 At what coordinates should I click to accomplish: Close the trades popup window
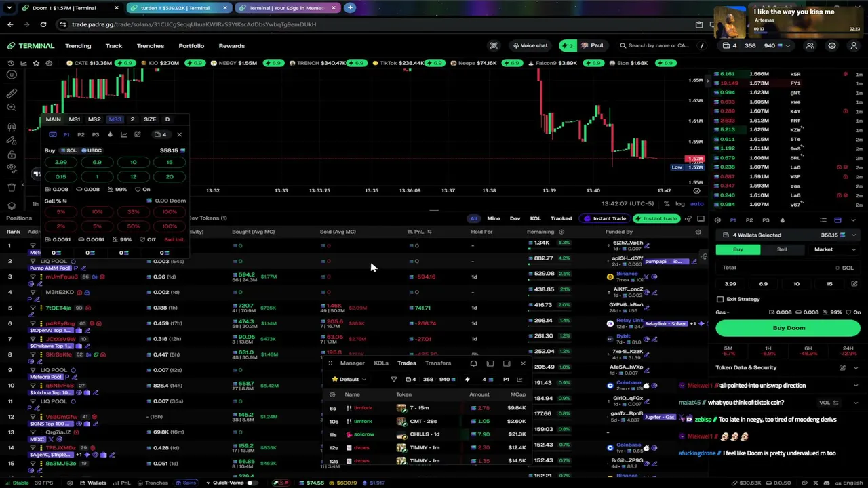click(523, 363)
